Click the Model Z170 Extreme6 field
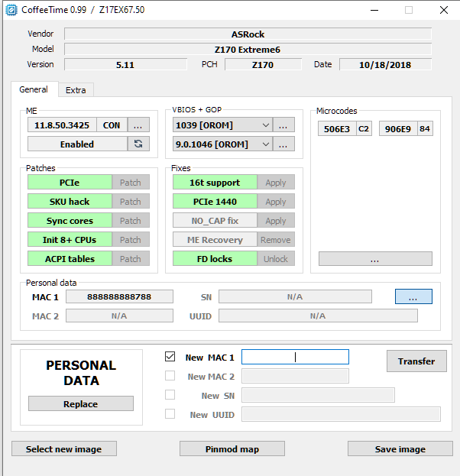Viewport: 460px width, 476px height. pos(248,49)
